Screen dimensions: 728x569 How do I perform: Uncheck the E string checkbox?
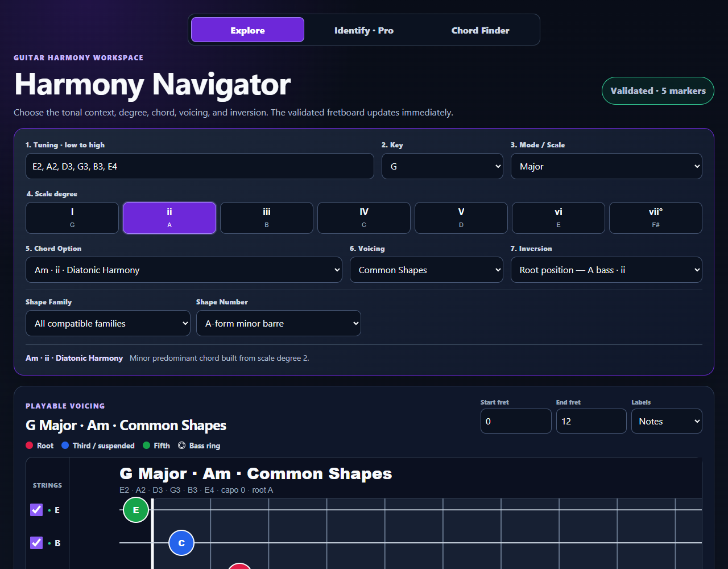(x=36, y=510)
